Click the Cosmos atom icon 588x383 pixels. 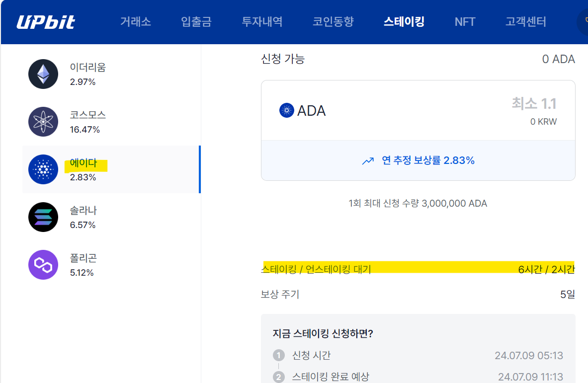coord(43,122)
